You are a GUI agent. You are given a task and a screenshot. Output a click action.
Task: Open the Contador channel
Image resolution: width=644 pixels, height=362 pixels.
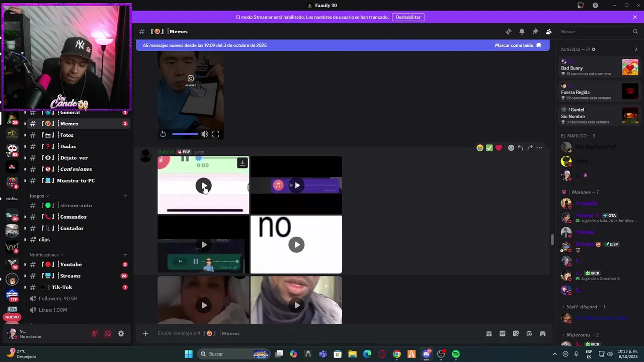(x=78, y=228)
